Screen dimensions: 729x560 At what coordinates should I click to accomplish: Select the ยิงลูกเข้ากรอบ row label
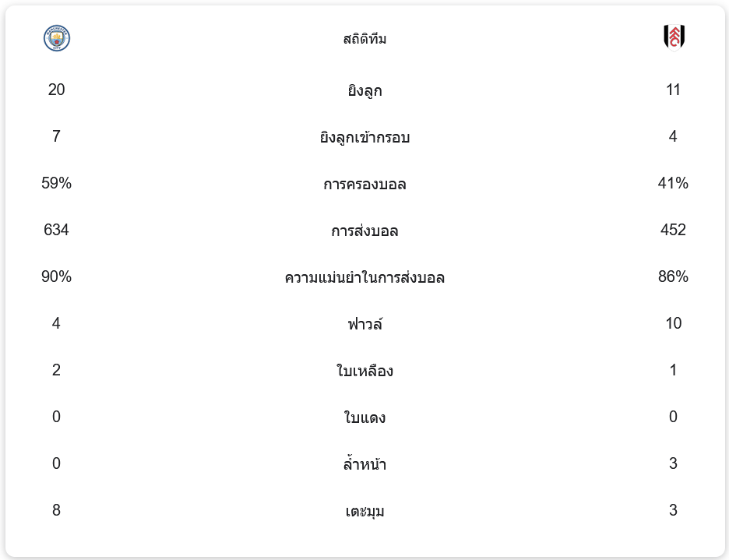(364, 138)
